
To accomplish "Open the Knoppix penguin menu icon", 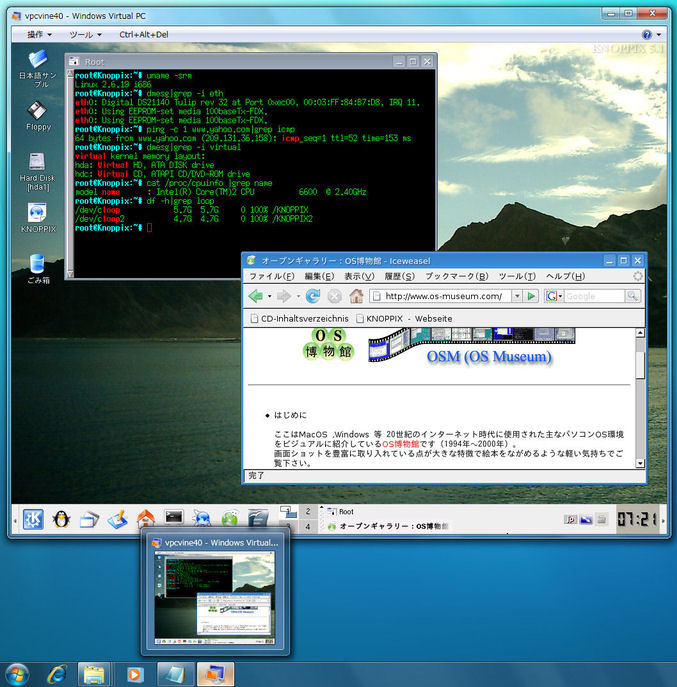I will pyautogui.click(x=61, y=520).
